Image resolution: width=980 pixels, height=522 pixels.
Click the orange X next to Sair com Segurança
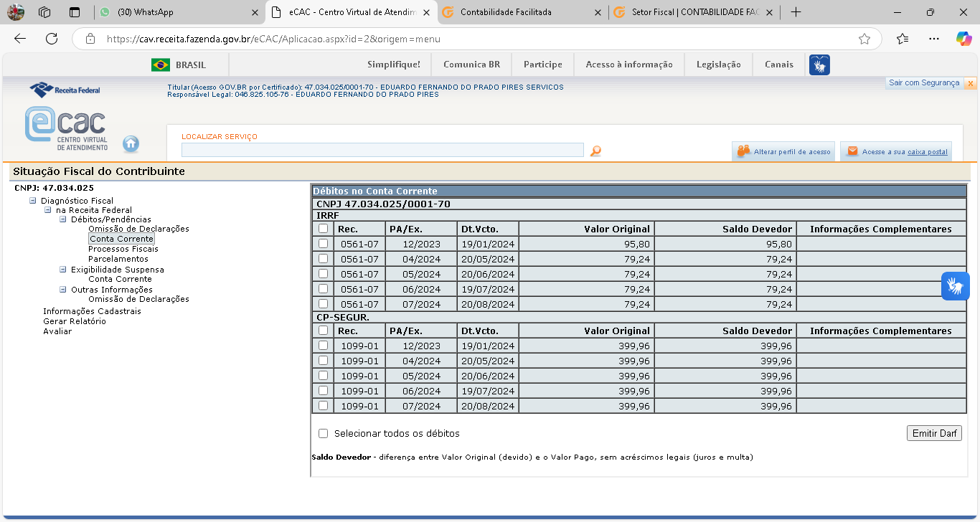970,83
